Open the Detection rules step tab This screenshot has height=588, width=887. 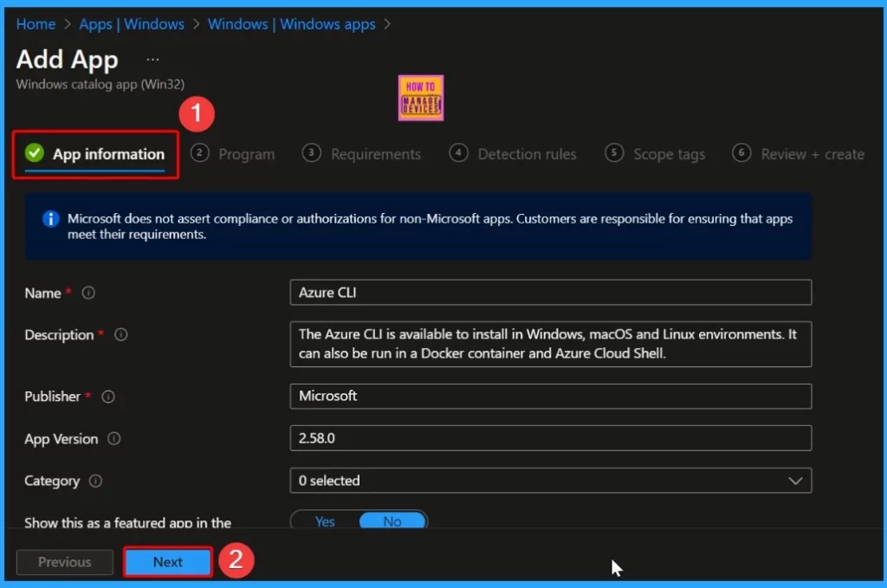pyautogui.click(x=513, y=154)
